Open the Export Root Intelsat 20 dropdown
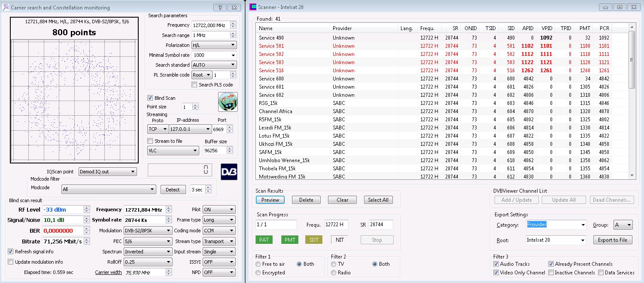 tap(556, 240)
